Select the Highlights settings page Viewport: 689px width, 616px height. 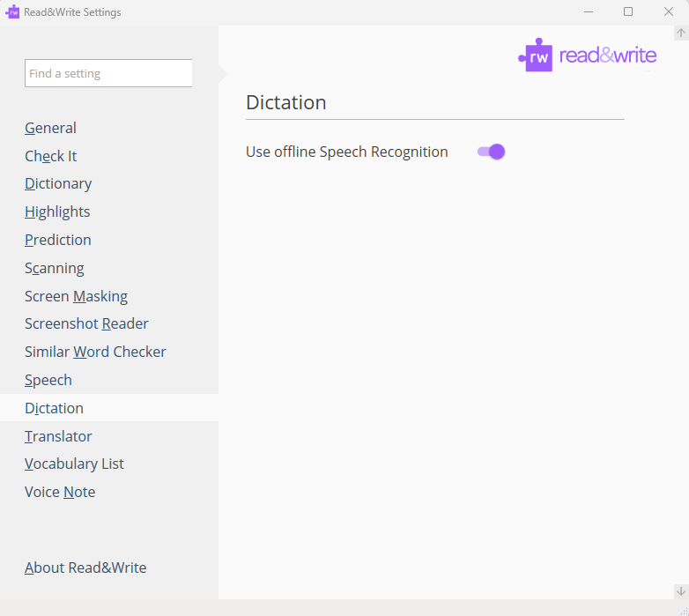pos(57,212)
